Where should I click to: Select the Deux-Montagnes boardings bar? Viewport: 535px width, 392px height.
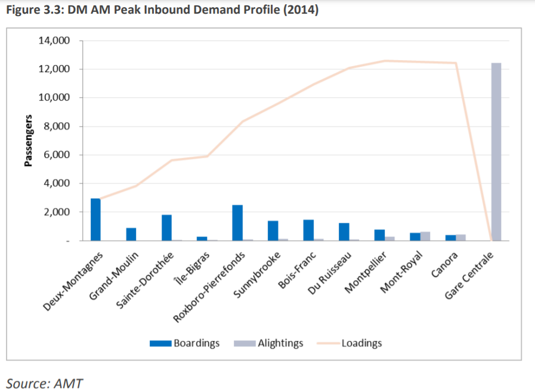click(x=95, y=219)
